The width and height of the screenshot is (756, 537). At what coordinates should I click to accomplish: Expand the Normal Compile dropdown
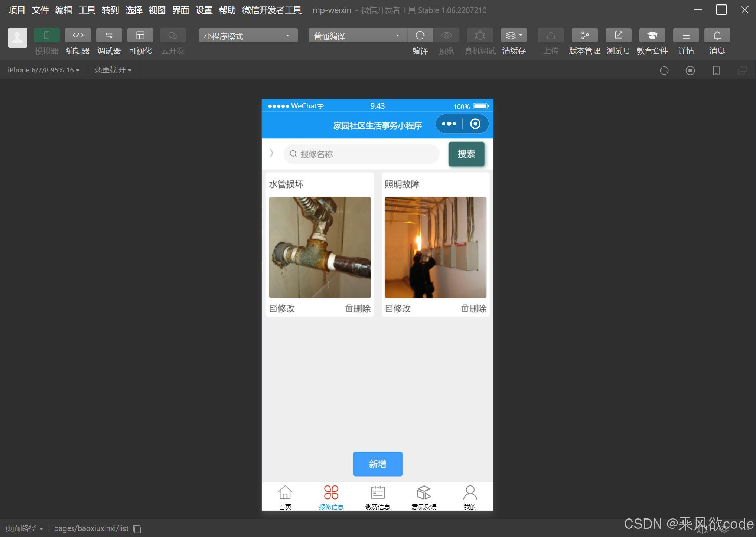click(357, 36)
